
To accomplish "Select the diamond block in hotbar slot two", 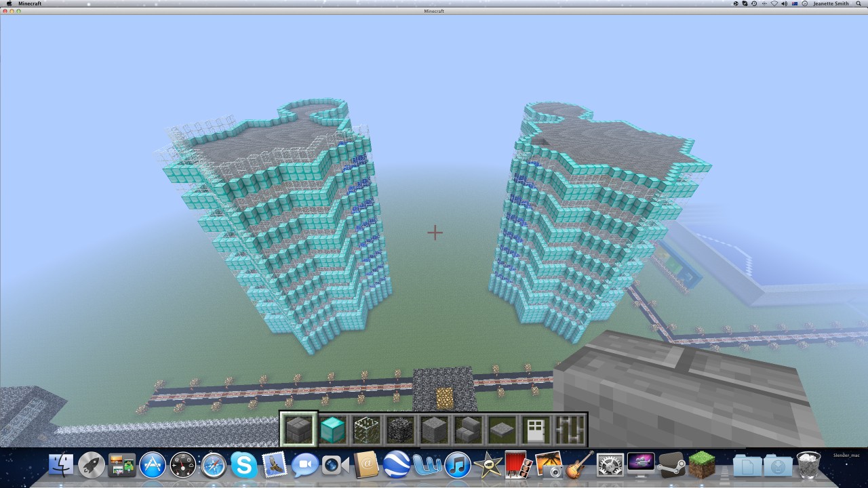I will [332, 428].
